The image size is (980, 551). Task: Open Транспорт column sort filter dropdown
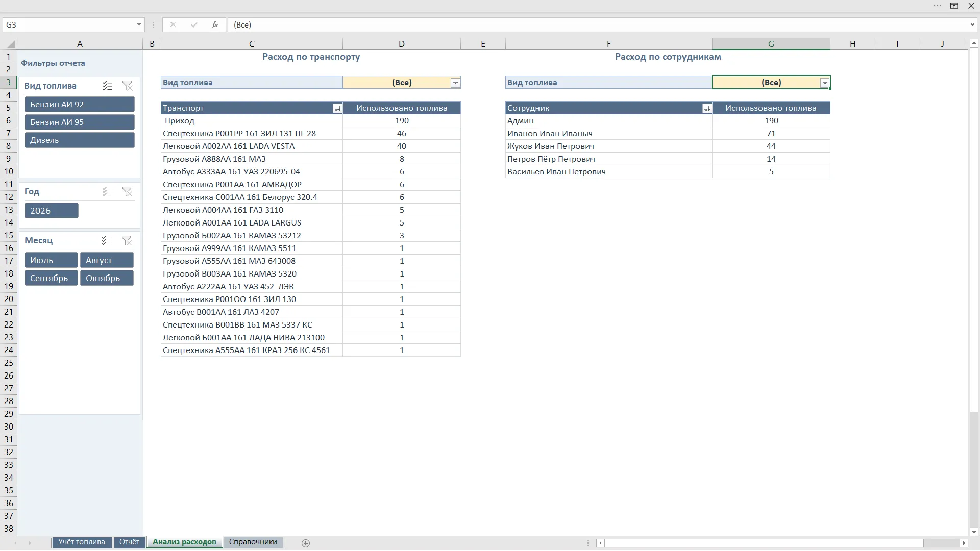pyautogui.click(x=337, y=108)
